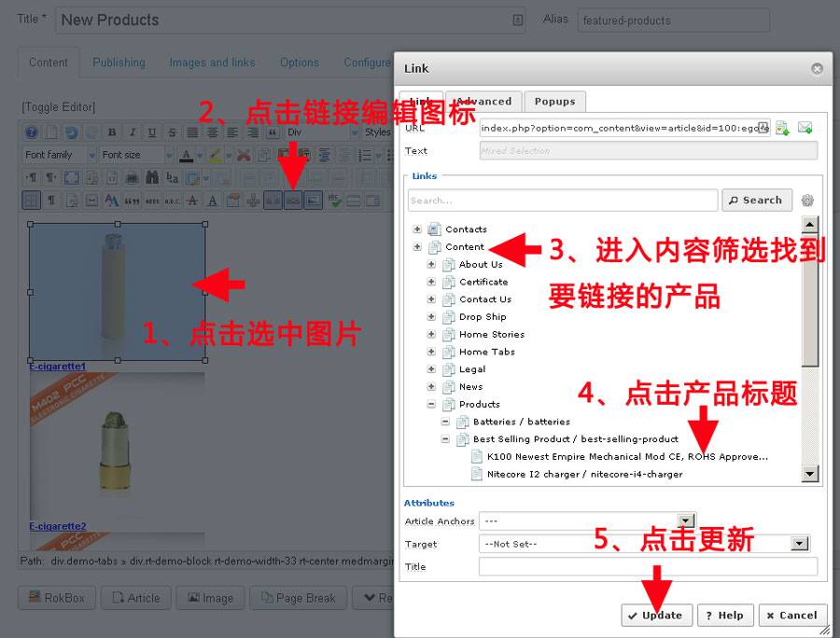
Task: Open Find using the binoculars icon
Action: tap(152, 176)
